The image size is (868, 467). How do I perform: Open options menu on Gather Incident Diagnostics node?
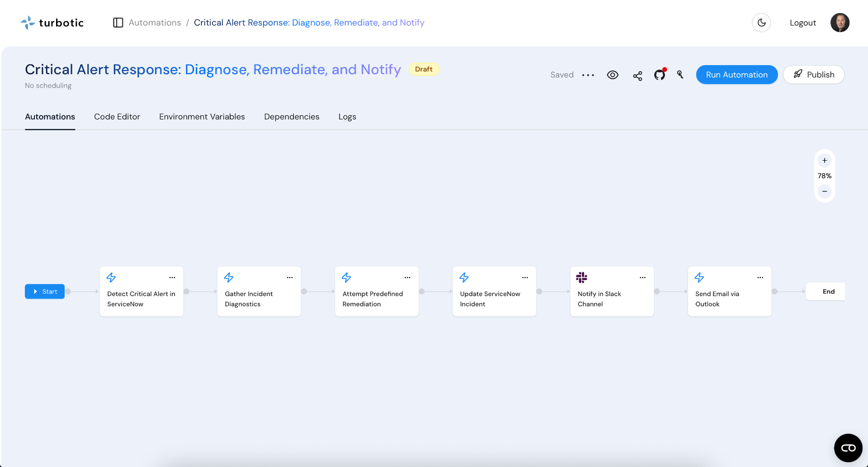[290, 277]
